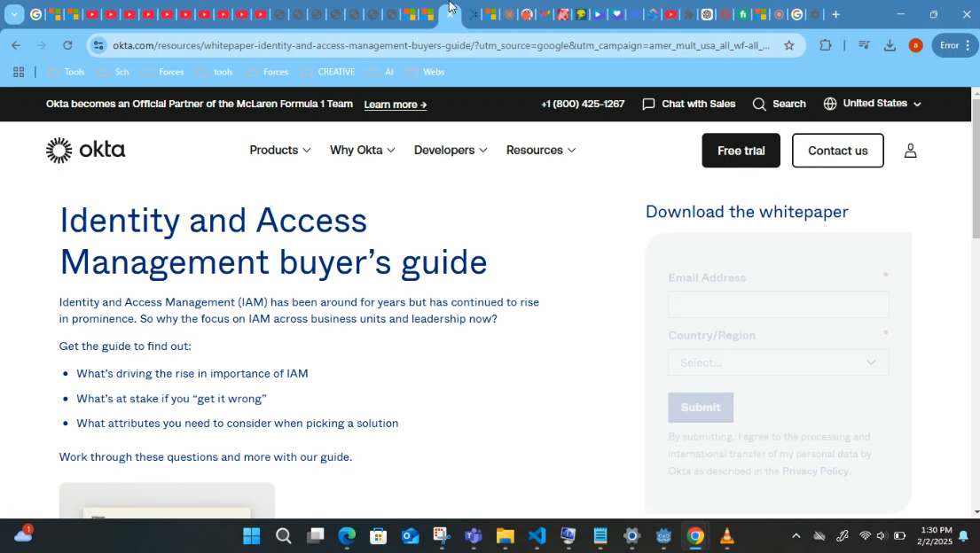Open a new browser tab
Image resolution: width=980 pixels, height=553 pixels.
(x=835, y=14)
